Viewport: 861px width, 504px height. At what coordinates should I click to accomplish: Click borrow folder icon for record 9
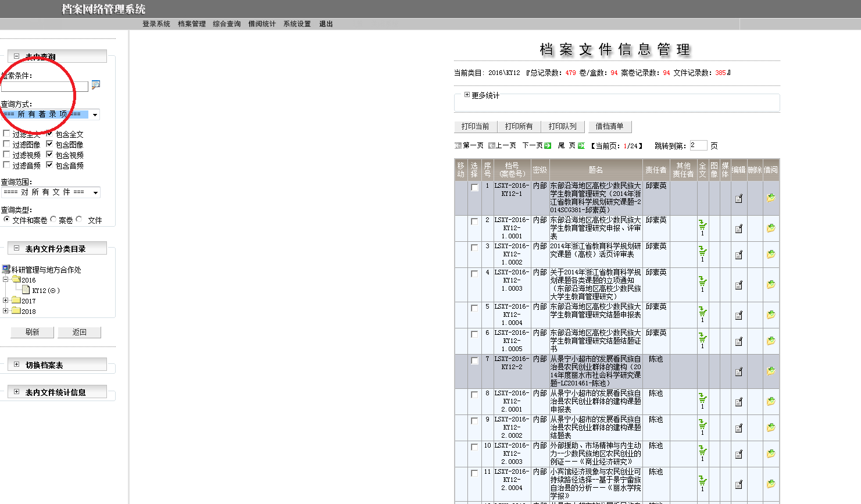[x=770, y=428]
